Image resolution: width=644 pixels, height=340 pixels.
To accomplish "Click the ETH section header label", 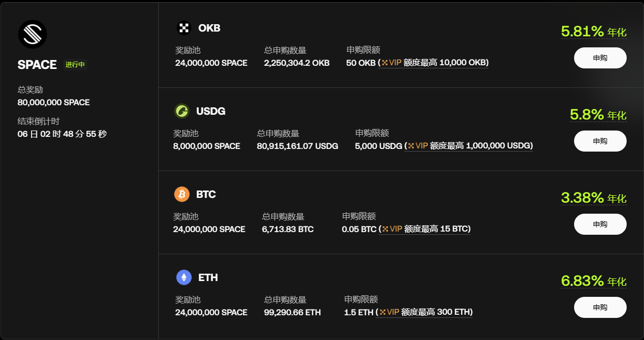I will tap(208, 277).
